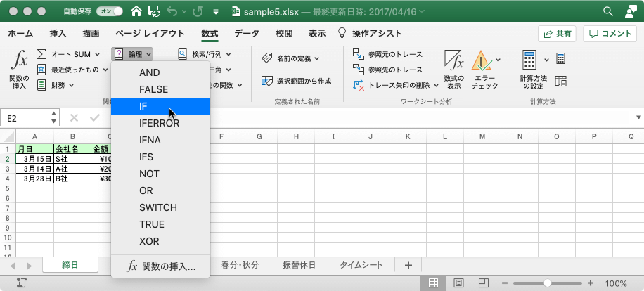Click the Name Box showing E2
The height and width of the screenshot is (291, 644).
click(26, 118)
